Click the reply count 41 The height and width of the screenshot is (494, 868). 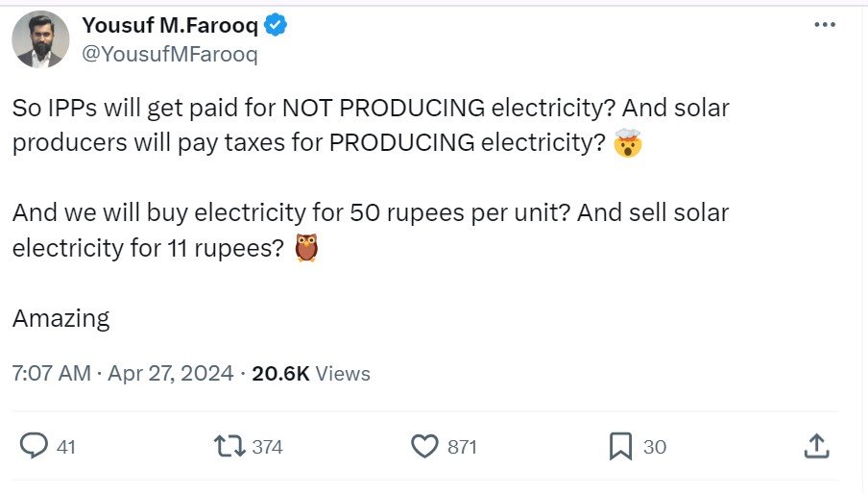[x=66, y=447]
